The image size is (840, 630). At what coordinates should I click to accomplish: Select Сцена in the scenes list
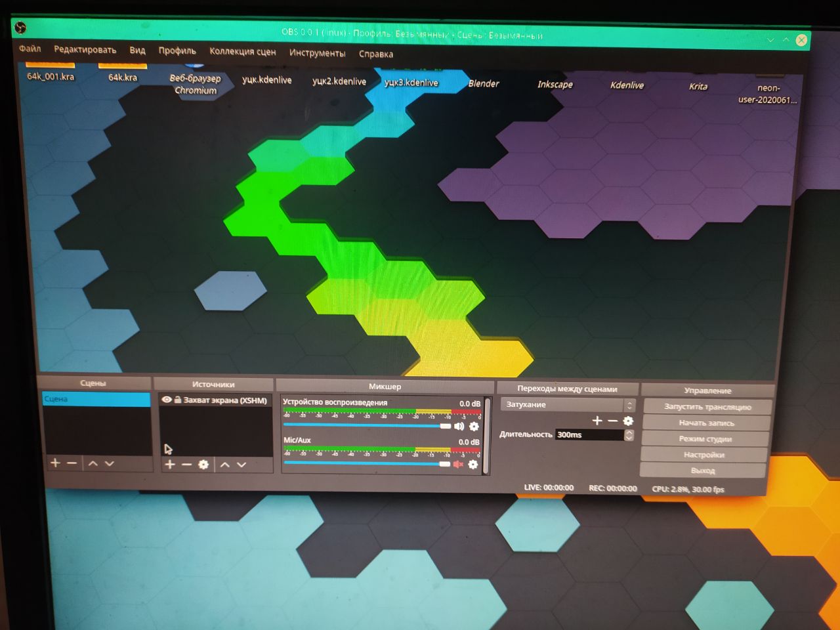pyautogui.click(x=96, y=399)
